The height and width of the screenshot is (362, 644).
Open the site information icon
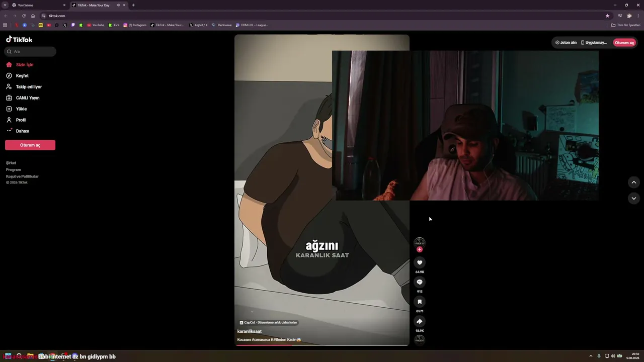[x=44, y=16]
